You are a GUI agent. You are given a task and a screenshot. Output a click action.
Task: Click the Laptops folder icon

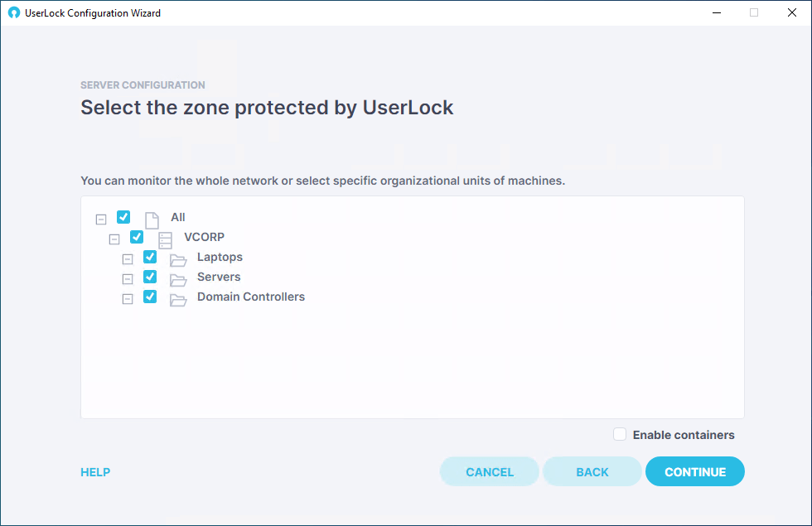[x=178, y=260]
